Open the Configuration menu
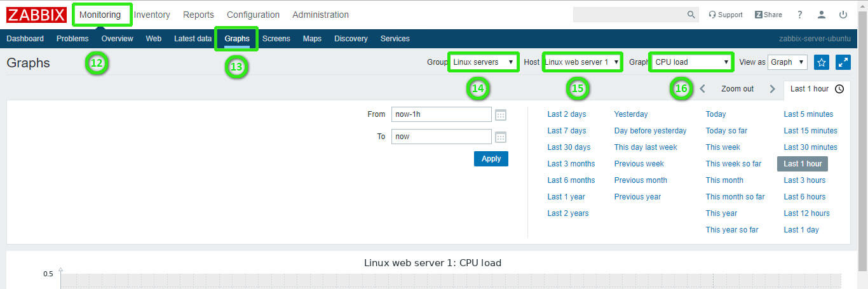This screenshot has width=868, height=289. pos(253,15)
